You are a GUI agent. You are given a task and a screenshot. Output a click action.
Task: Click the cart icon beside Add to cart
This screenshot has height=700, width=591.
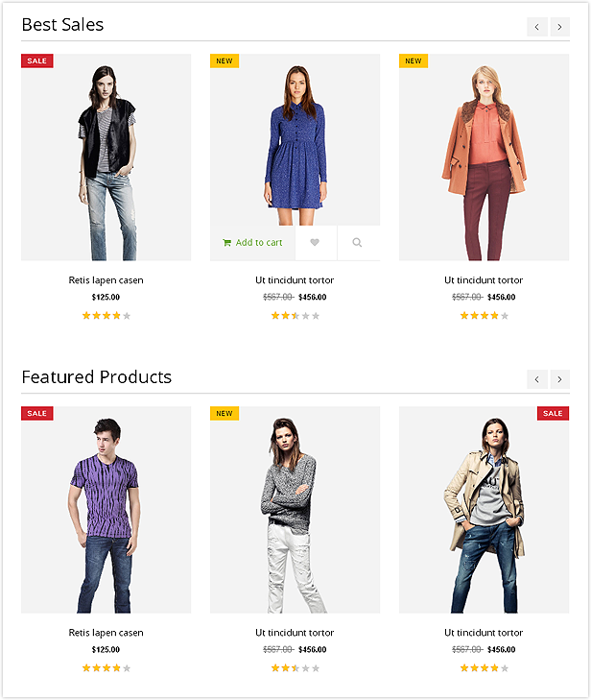(227, 242)
